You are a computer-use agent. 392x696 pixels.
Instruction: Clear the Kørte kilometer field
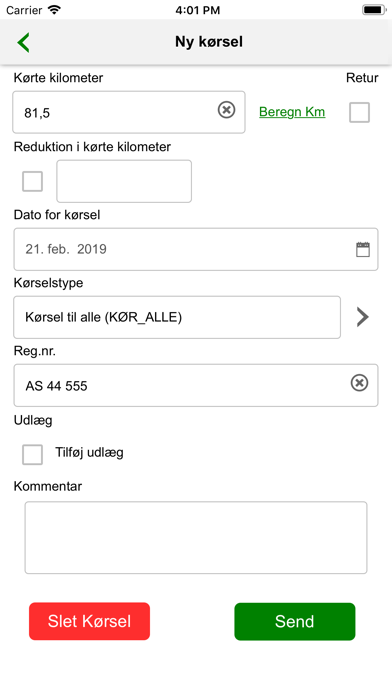[x=226, y=110]
